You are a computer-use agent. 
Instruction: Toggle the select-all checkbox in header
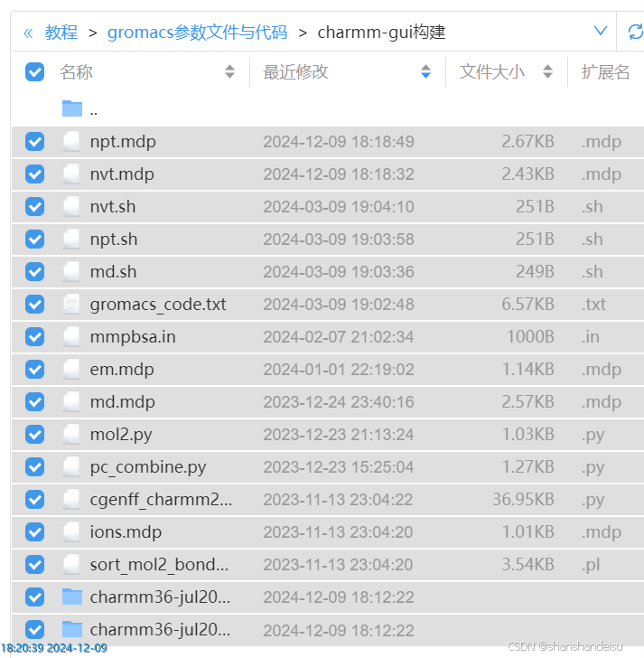coord(35,71)
